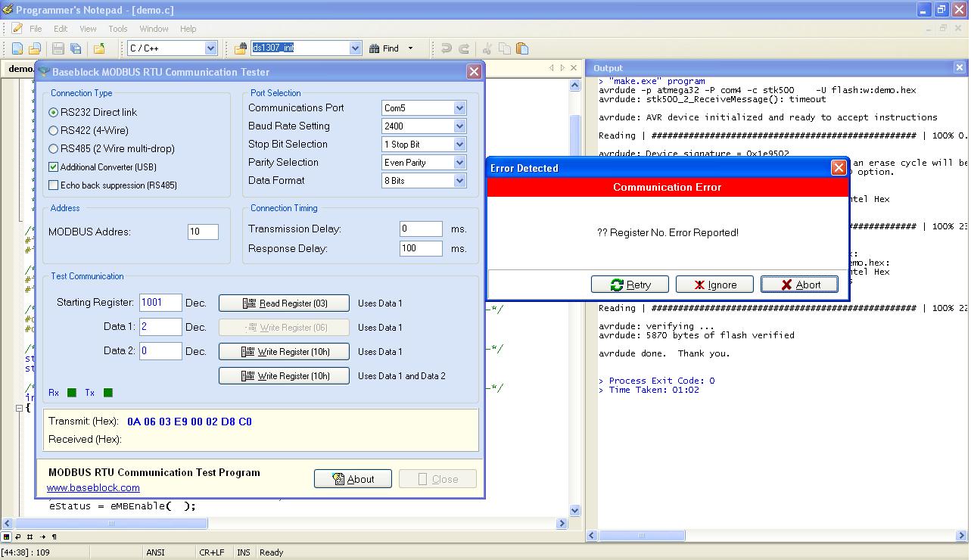This screenshot has height=560, width=971.
Task: Open the Data Format dropdown
Action: pos(459,180)
